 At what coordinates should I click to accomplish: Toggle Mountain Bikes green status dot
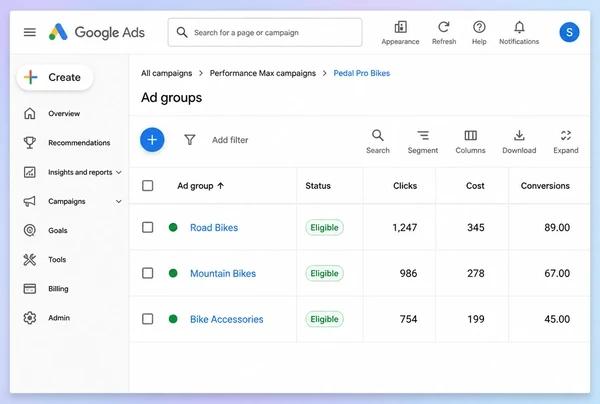coord(173,273)
